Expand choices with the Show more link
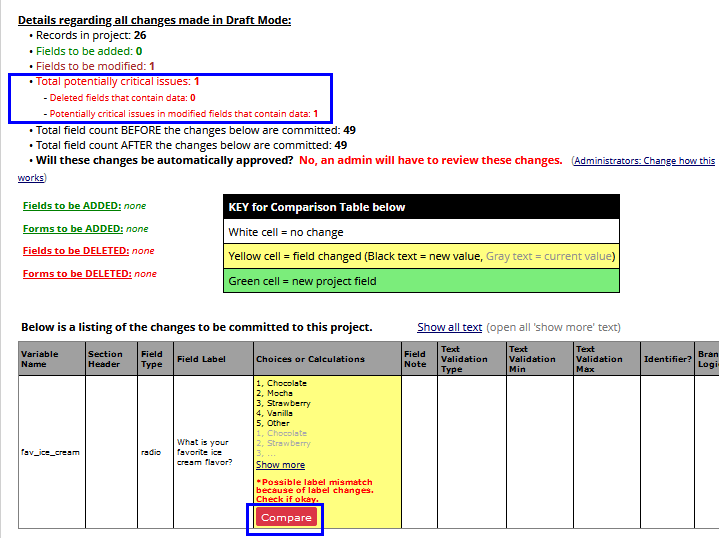 [280, 465]
